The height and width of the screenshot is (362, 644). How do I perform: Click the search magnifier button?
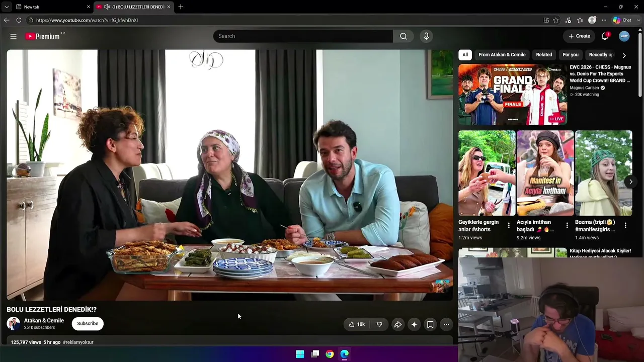[404, 36]
